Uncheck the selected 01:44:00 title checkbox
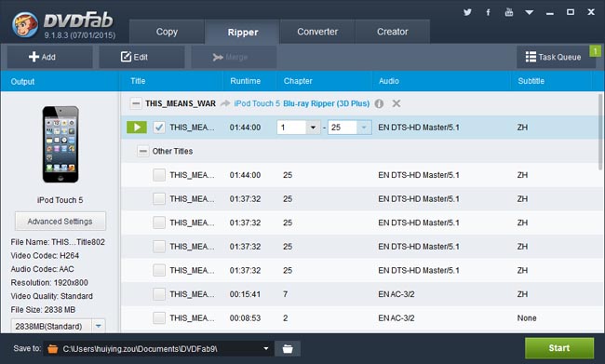 (x=159, y=128)
